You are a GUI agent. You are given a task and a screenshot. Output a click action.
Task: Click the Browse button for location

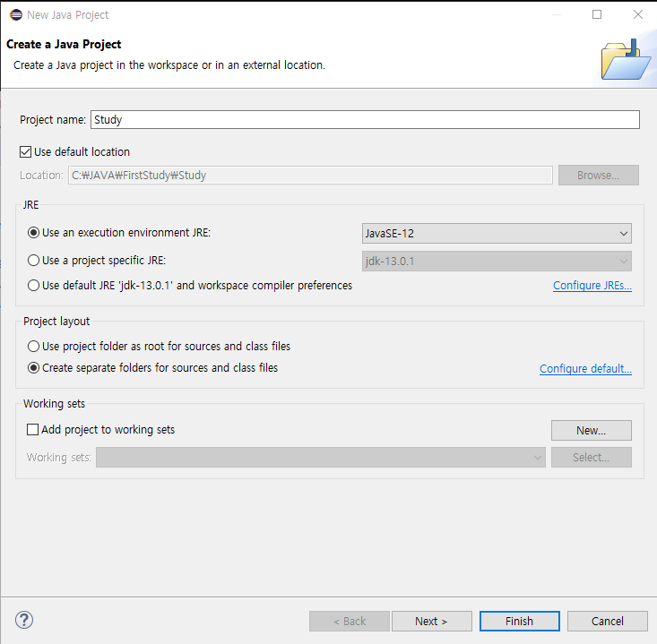[599, 175]
